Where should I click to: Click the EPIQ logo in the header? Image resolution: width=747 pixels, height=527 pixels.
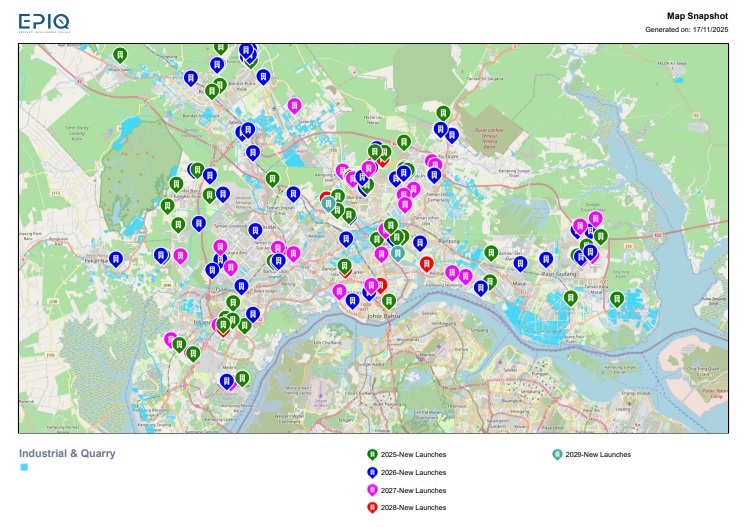[x=44, y=22]
